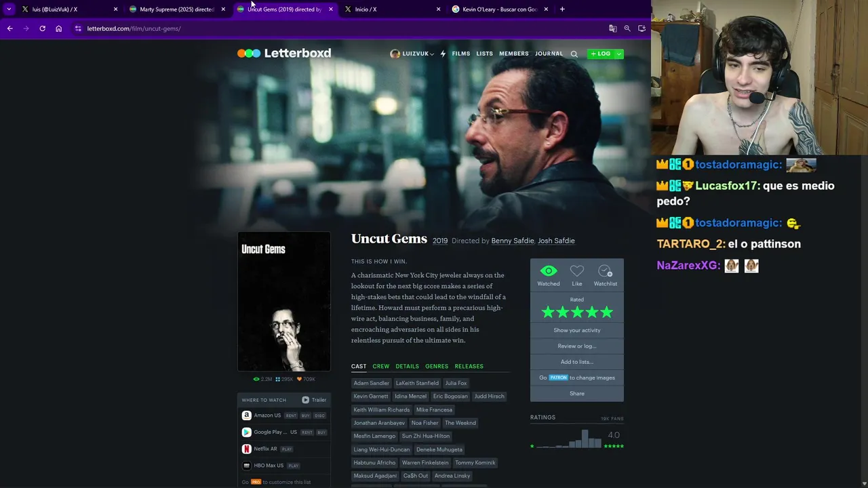Click the ratings histogram bars
Image resolution: width=868 pixels, height=488 pixels.
(570, 438)
